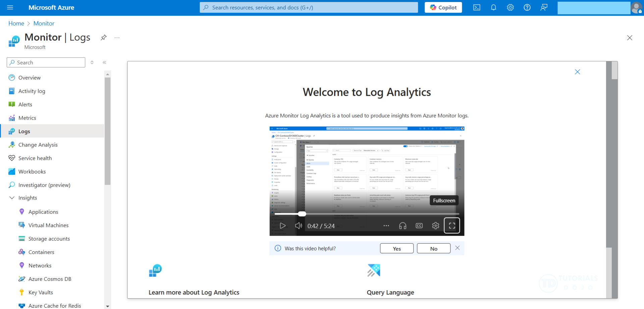Open video settings gear
Image resolution: width=644 pixels, height=309 pixels.
pos(435,226)
